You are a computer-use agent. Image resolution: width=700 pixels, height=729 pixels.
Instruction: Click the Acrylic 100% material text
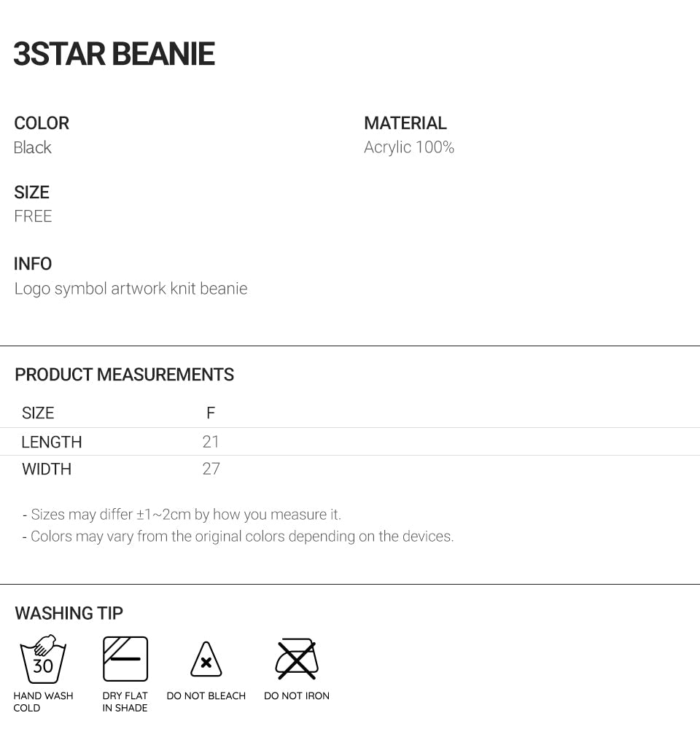[x=409, y=147]
